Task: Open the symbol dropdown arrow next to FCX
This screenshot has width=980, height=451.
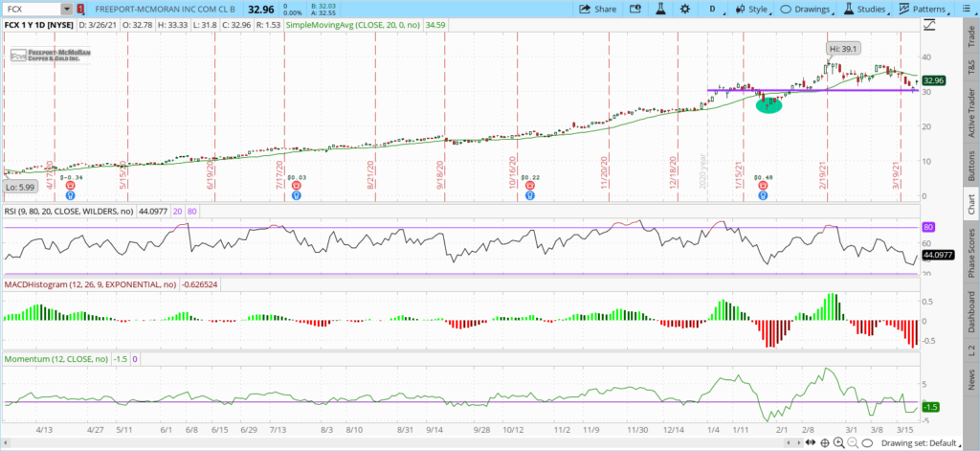Action: [x=66, y=9]
